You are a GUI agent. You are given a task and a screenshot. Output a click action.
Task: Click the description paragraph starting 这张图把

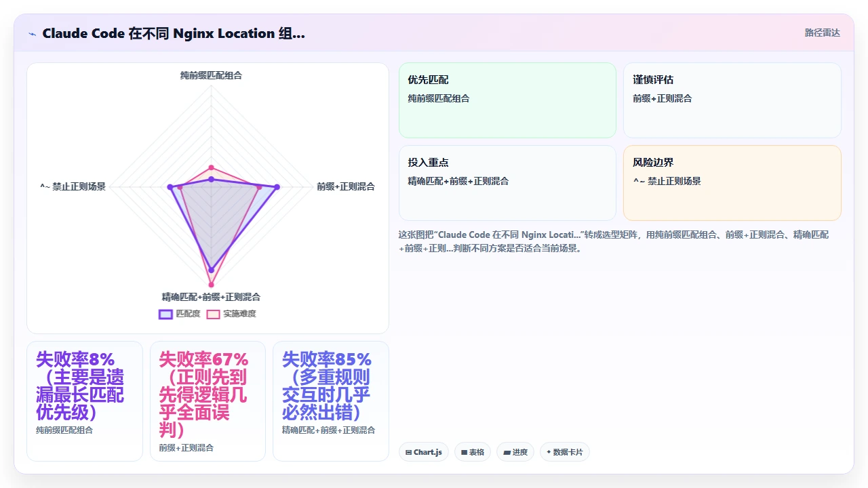click(x=614, y=241)
